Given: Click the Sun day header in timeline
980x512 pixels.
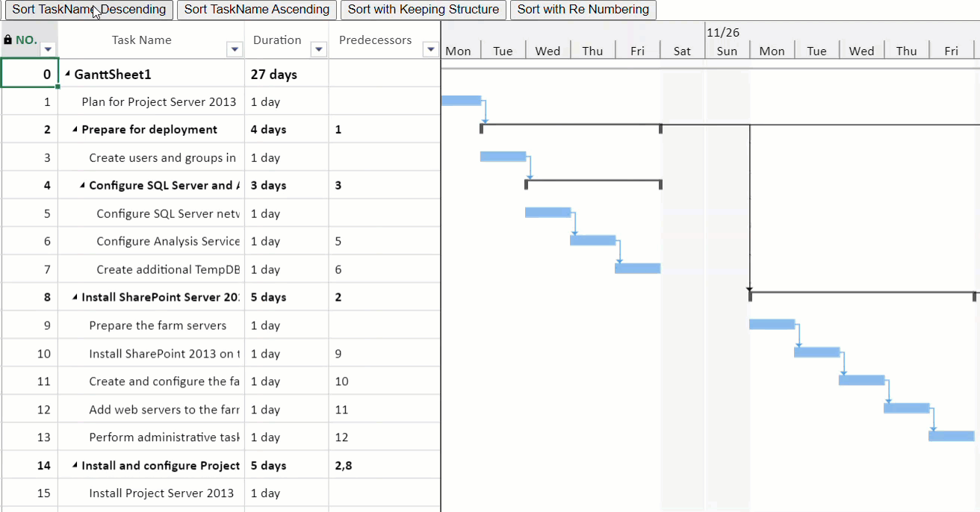Looking at the screenshot, I should [728, 51].
